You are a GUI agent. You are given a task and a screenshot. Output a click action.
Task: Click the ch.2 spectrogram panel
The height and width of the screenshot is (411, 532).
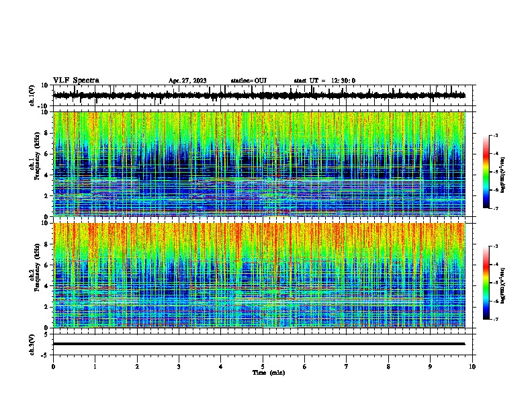(x=259, y=275)
